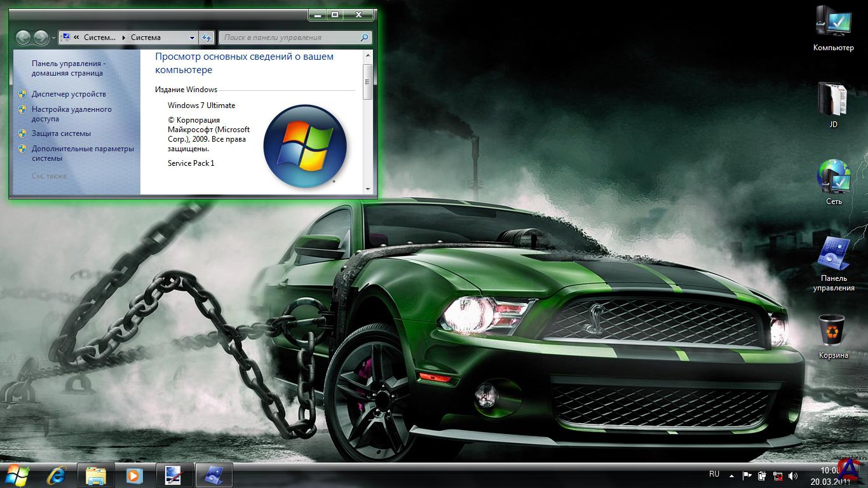This screenshot has height=488, width=868.
Task: Click the Система breadcrumb segment
Action: pyautogui.click(x=146, y=37)
